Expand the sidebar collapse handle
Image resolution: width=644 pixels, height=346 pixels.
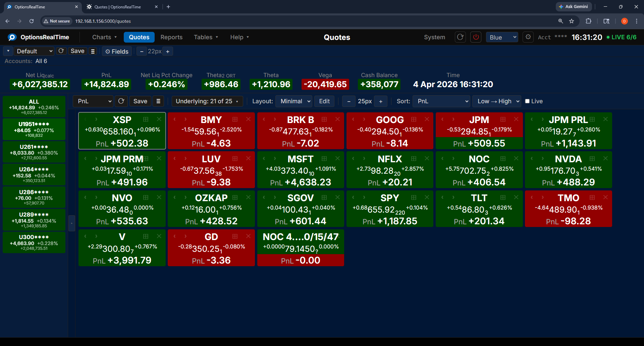(x=71, y=223)
